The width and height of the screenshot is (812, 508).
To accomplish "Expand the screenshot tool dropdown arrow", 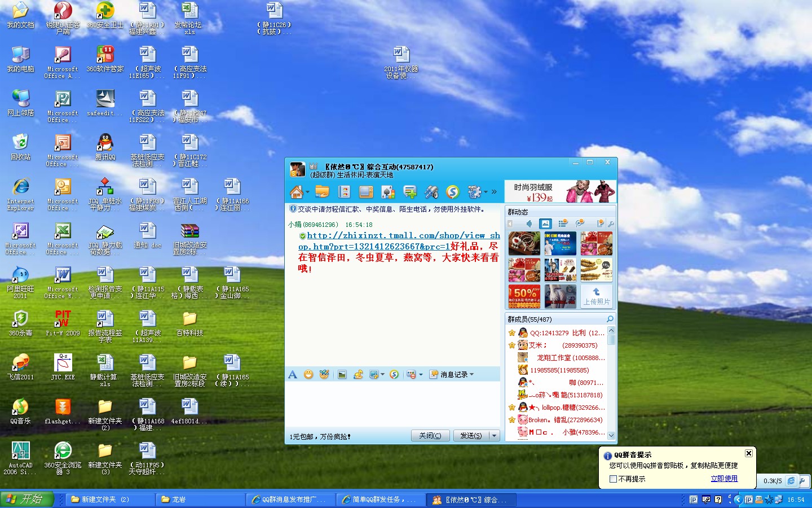I will pos(382,374).
